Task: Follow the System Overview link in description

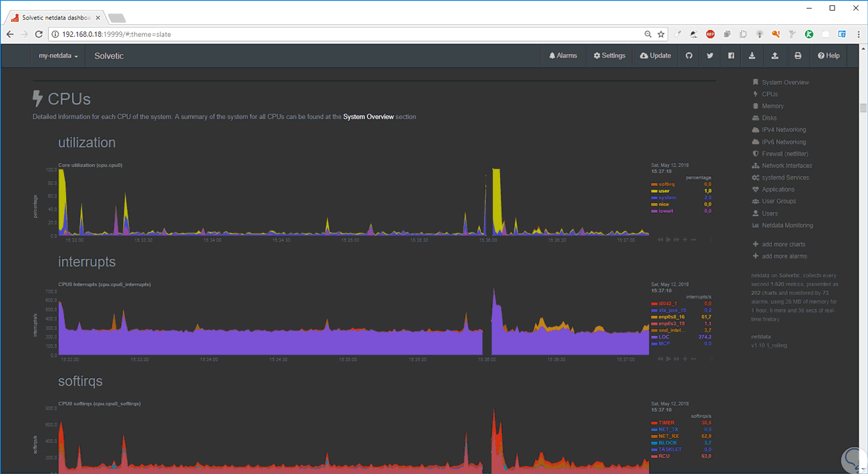Action: [x=369, y=117]
